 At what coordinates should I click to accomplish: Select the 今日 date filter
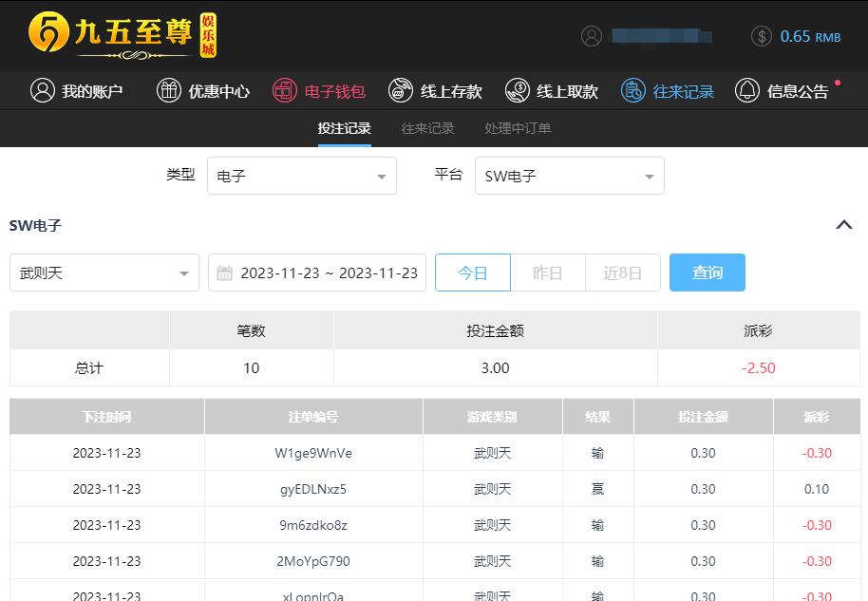tap(473, 272)
